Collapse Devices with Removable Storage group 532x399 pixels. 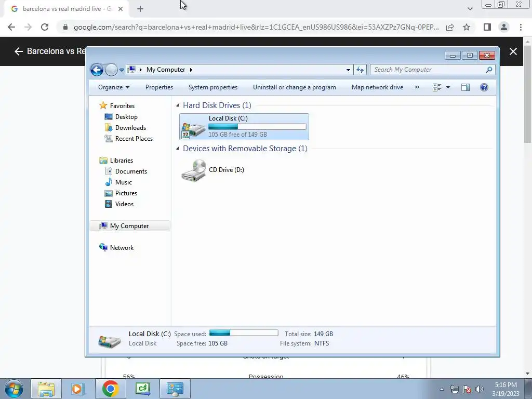pos(178,148)
